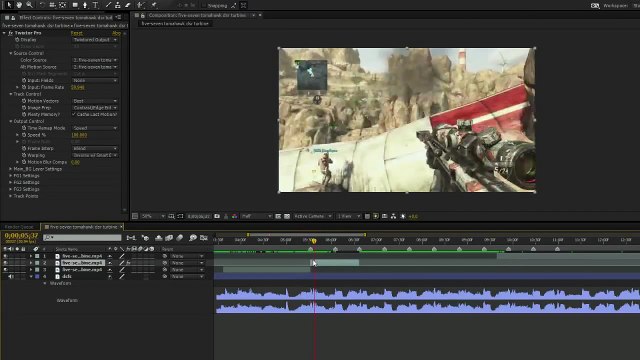This screenshot has height=360, width=640.
Task: Open the Motion Vectors dropdown
Action: click(x=95, y=101)
